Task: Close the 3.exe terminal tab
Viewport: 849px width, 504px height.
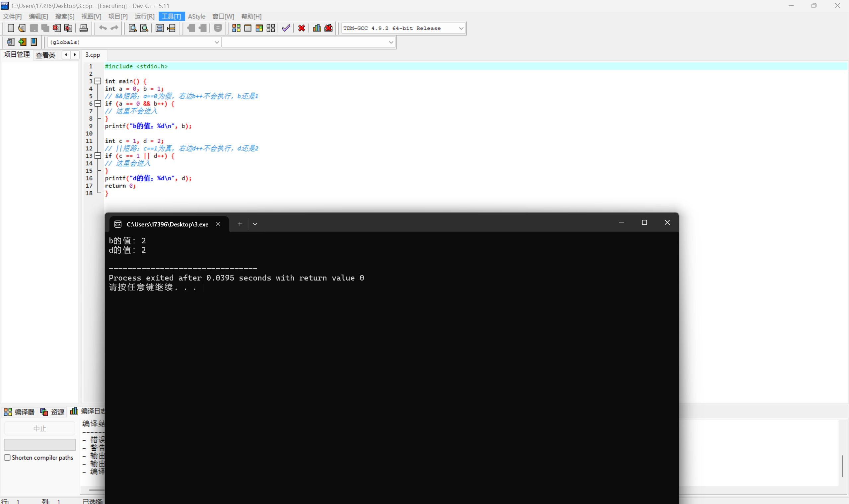Action: coord(218,224)
